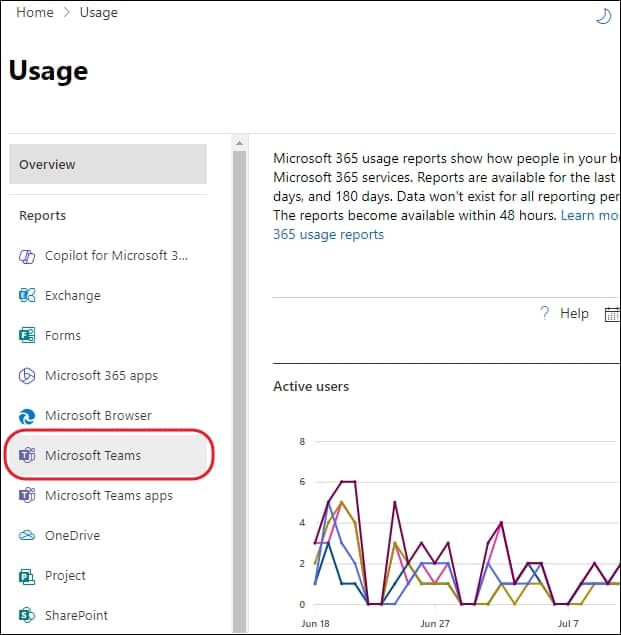Click the Copilot for Microsoft 365 icon

27,256
